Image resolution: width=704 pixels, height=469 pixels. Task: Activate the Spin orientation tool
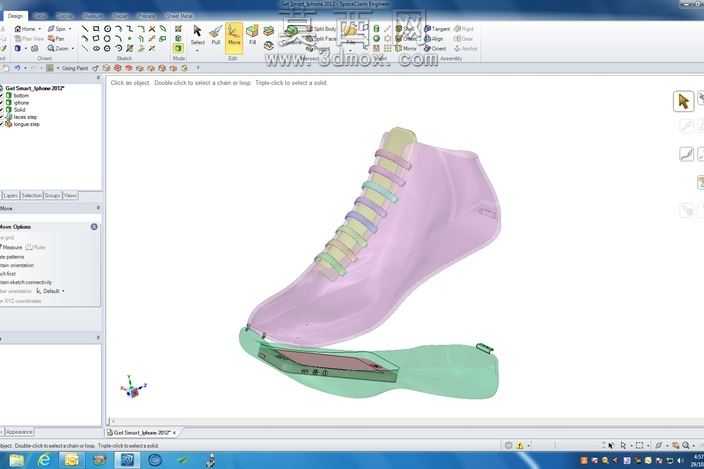point(57,29)
